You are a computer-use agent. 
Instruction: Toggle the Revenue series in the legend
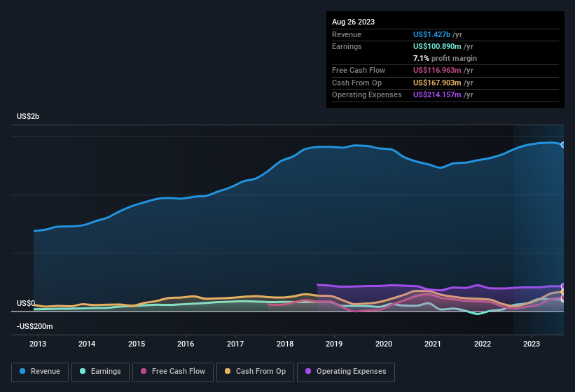tap(41, 372)
